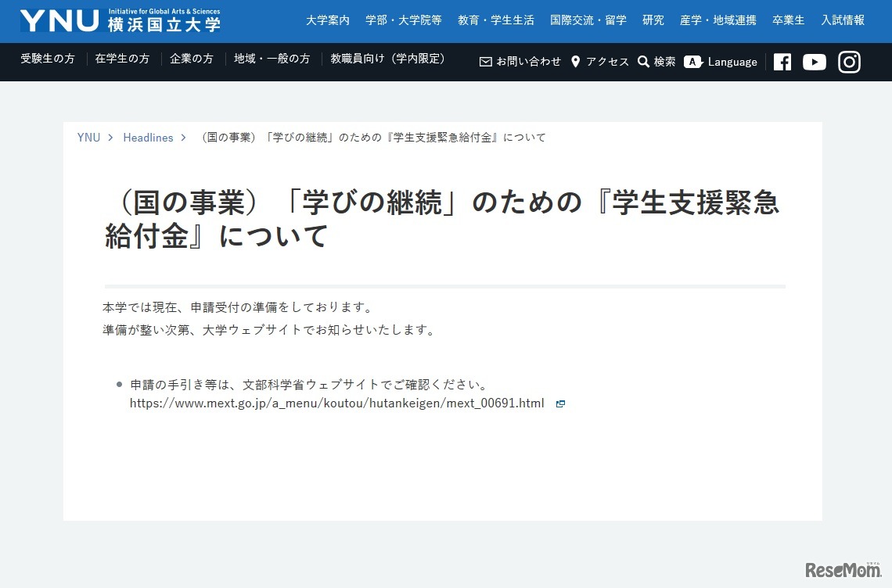Navigate to Headlines via the breadcrumb

[148, 137]
